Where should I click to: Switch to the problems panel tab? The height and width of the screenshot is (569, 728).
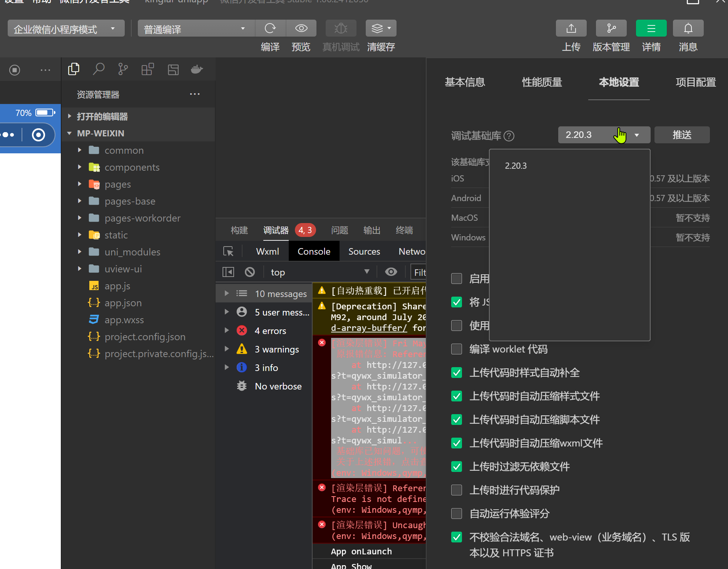point(340,230)
